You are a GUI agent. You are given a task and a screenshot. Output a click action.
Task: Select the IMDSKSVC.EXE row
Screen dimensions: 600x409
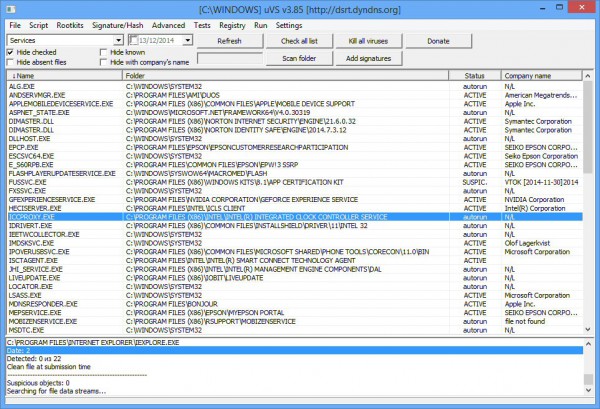[295, 243]
